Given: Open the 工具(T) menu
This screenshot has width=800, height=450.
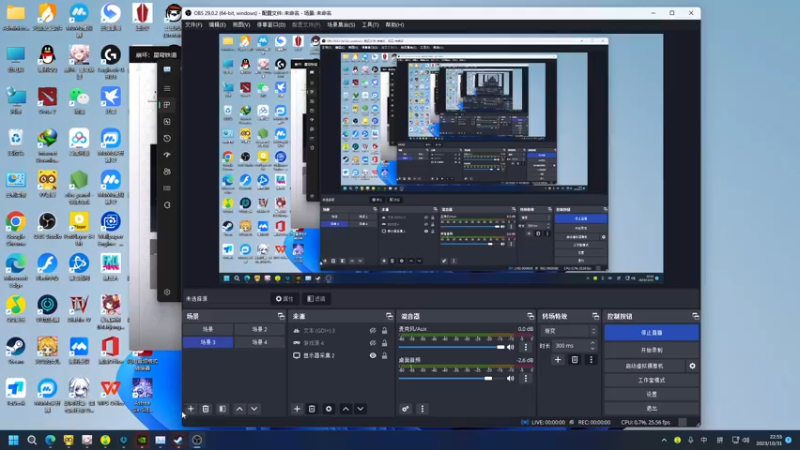Looking at the screenshot, I should (370, 24).
